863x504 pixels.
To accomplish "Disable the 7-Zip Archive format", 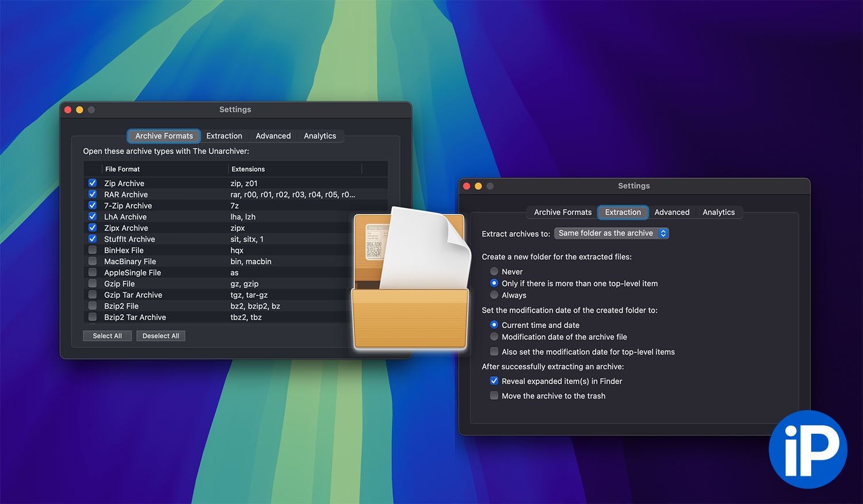I will (x=92, y=205).
